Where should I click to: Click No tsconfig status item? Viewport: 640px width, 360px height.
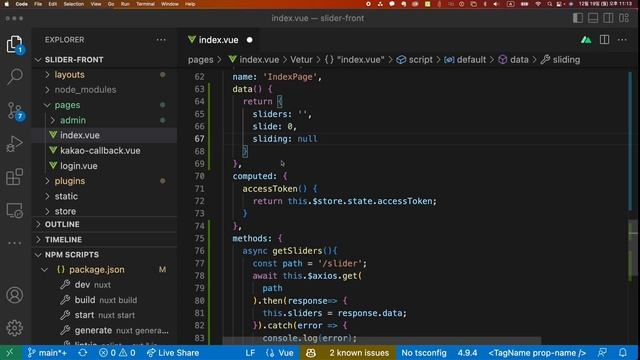point(424,353)
